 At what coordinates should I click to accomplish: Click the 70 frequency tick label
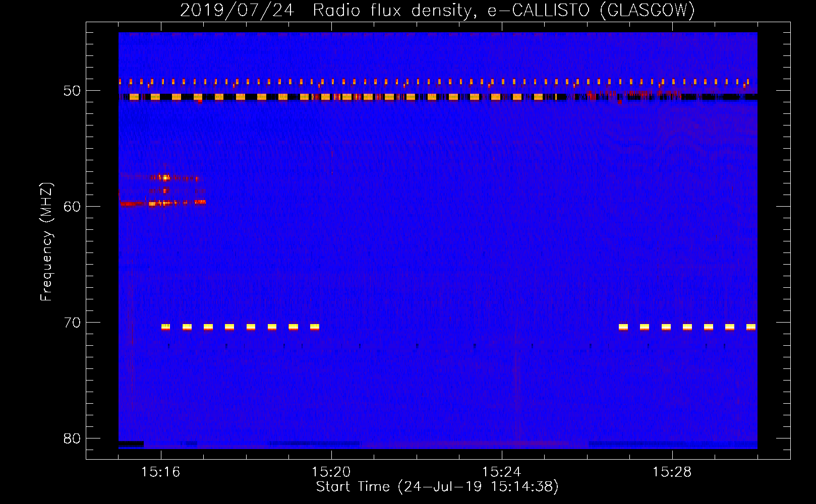[x=72, y=323]
